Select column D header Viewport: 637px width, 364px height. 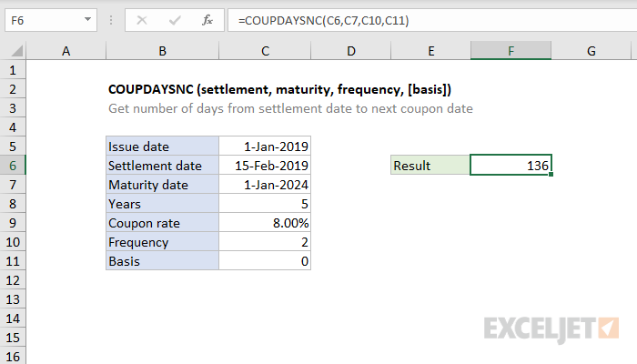click(x=351, y=51)
